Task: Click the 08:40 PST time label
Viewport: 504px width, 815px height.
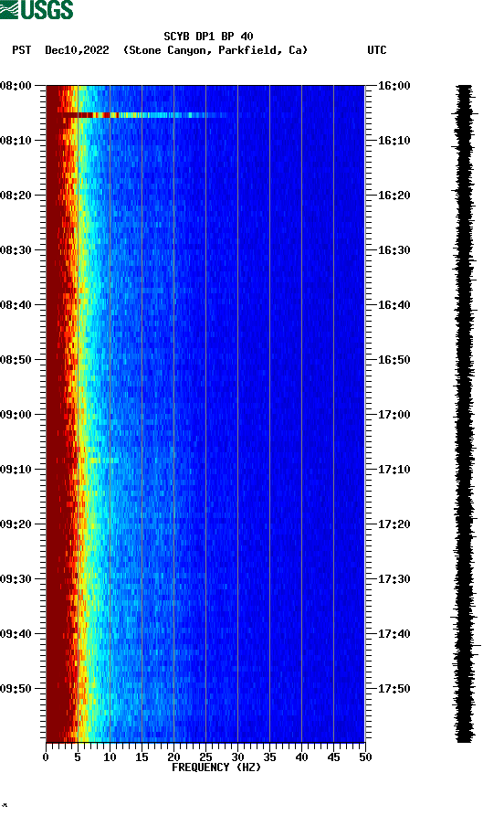Action: (16, 305)
